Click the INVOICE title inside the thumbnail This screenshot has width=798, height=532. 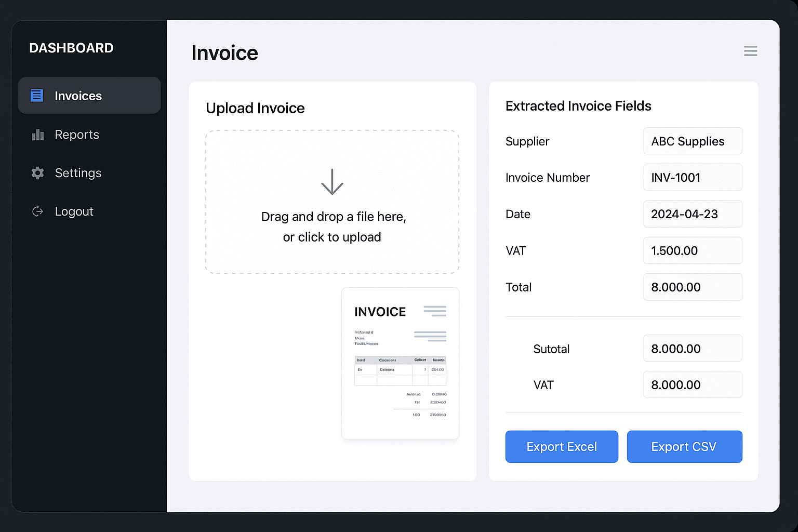[x=380, y=312]
